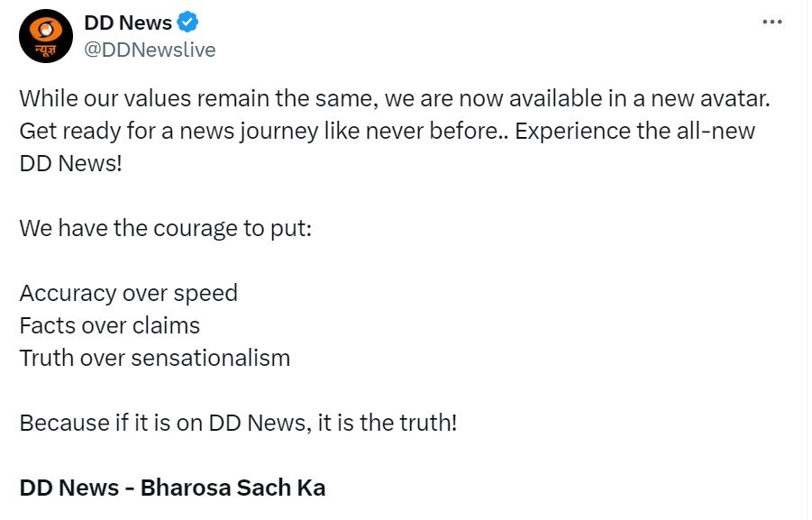Click the word 'sensationalism' in the tweet

click(211, 358)
